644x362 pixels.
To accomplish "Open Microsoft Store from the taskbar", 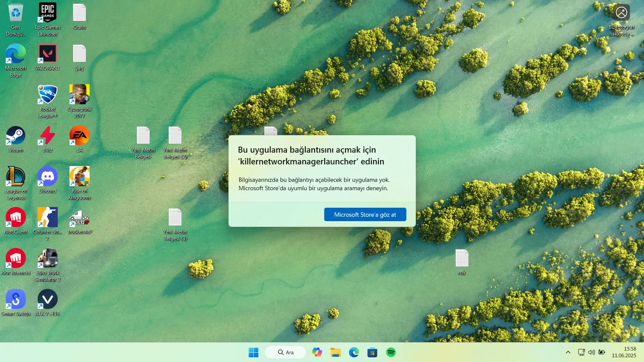I will 372,352.
